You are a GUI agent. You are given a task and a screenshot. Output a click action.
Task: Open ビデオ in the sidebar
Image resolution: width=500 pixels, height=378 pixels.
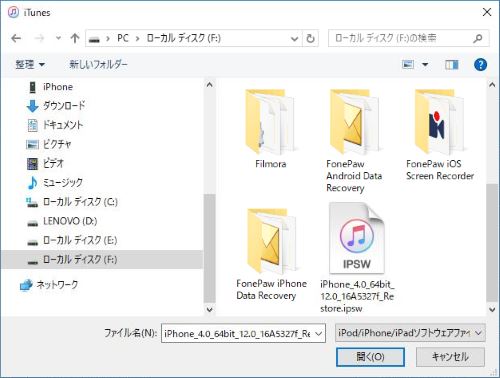53,163
